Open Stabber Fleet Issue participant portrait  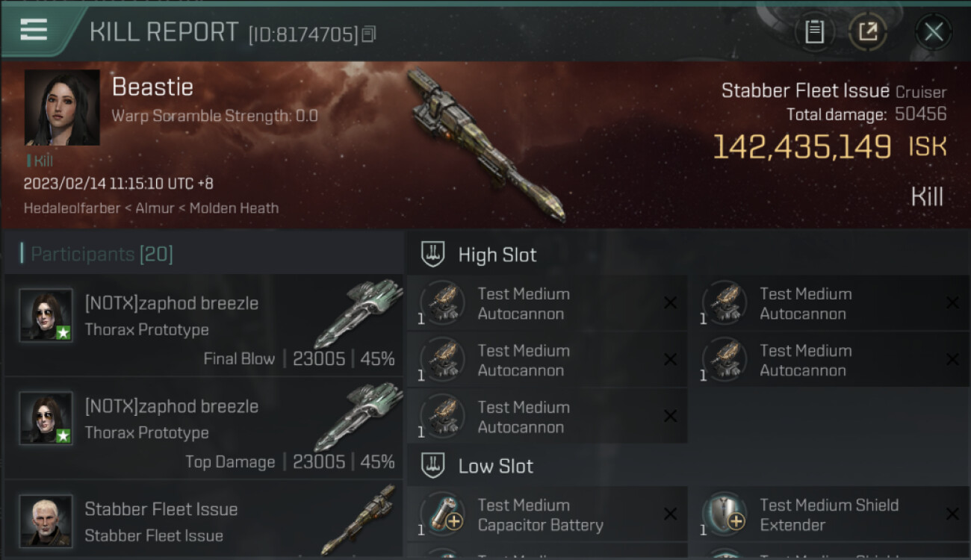pos(46,520)
